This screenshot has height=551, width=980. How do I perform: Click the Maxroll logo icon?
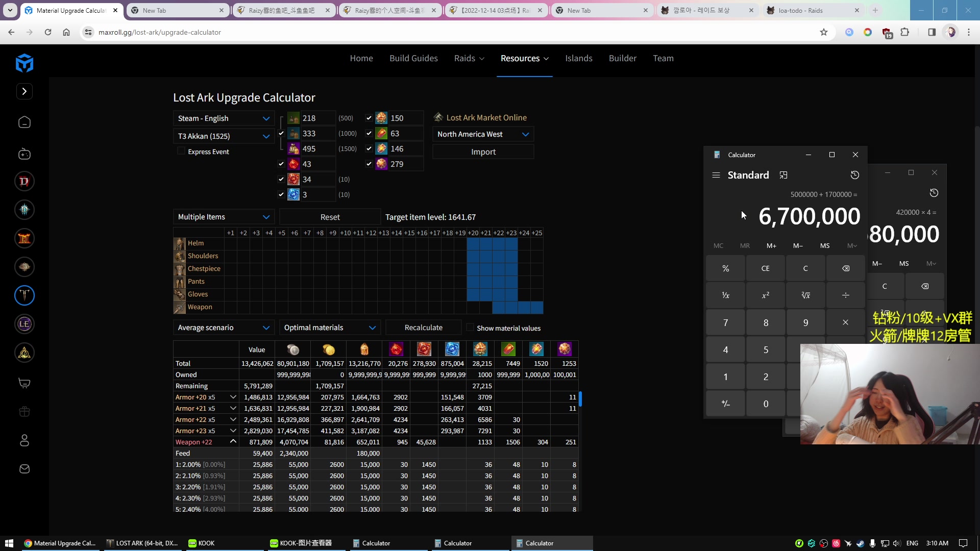[24, 63]
